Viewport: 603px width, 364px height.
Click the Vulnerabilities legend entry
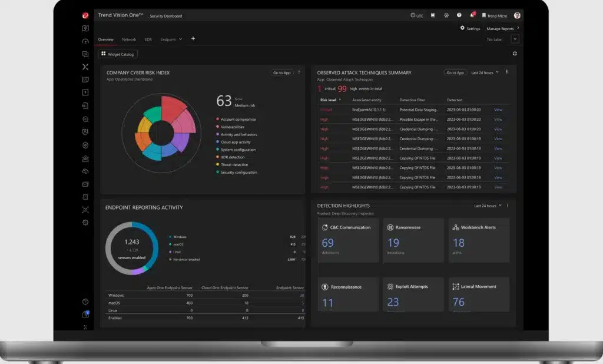tap(230, 127)
